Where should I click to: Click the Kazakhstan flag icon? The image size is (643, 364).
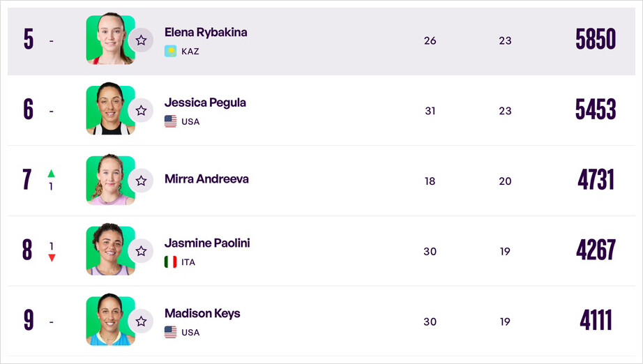pos(170,51)
